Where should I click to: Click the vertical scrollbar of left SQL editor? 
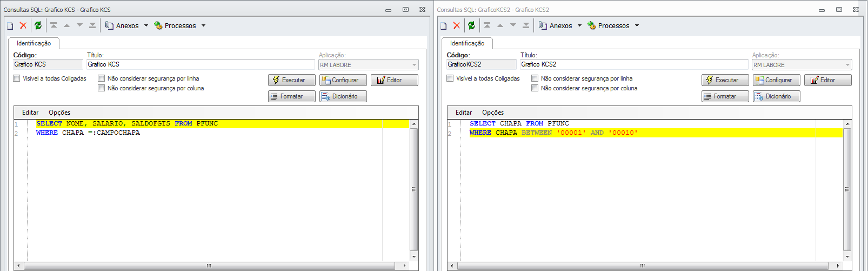[x=414, y=189]
